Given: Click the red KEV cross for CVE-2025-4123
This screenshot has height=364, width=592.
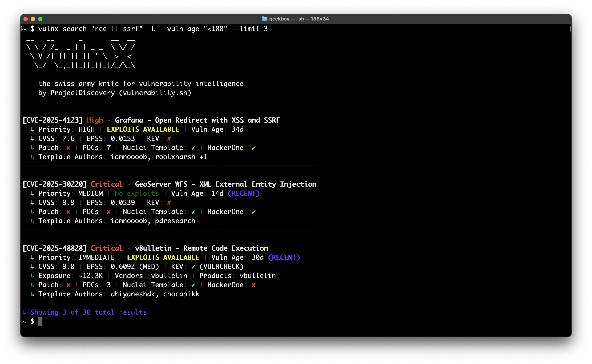Looking at the screenshot, I should tap(169, 139).
